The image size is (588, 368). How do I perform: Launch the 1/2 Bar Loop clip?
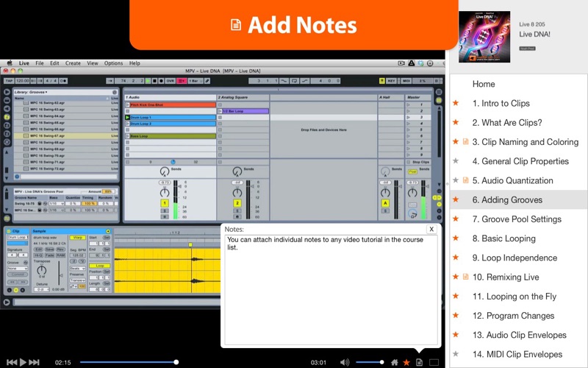coord(220,111)
